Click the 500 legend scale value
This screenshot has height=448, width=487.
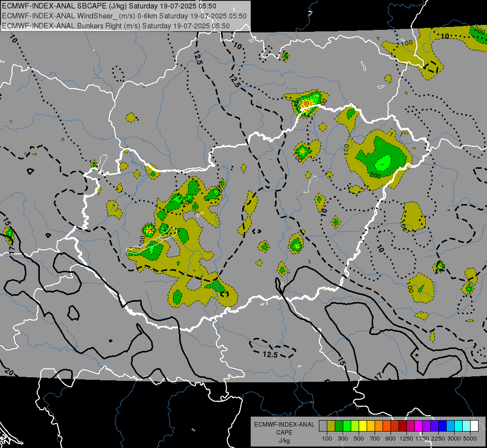click(x=359, y=439)
